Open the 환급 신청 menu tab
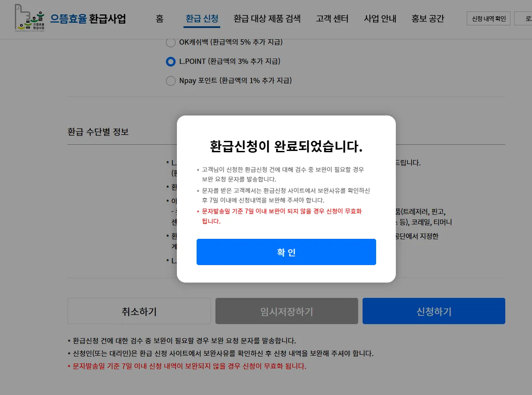532x395 pixels. click(201, 19)
